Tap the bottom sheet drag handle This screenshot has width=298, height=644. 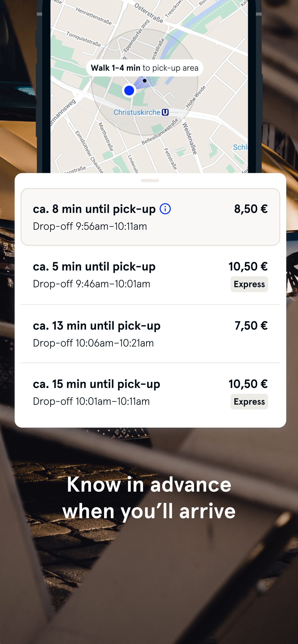click(150, 180)
